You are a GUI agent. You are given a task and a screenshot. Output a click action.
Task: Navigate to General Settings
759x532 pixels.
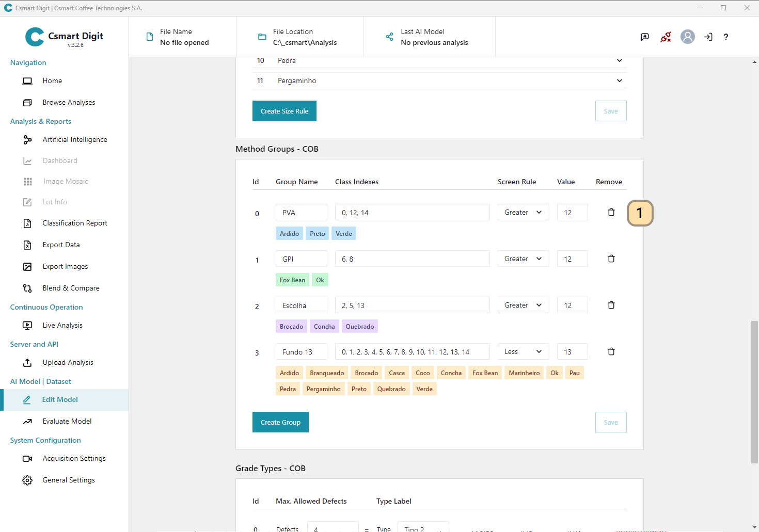point(69,480)
